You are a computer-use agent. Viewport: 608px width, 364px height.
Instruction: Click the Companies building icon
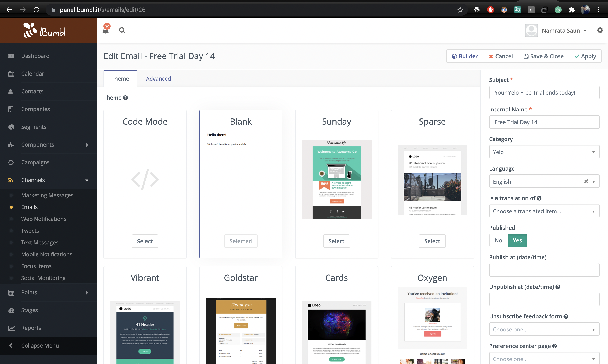(11, 109)
